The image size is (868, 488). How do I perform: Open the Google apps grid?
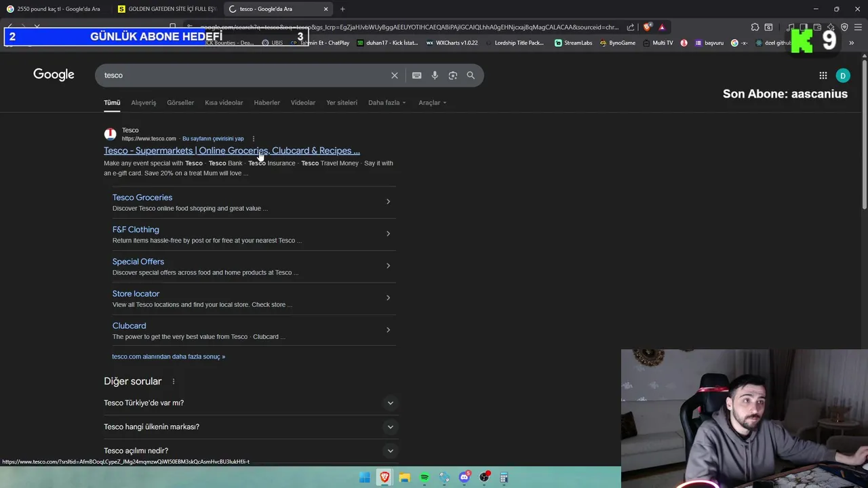pos(823,75)
